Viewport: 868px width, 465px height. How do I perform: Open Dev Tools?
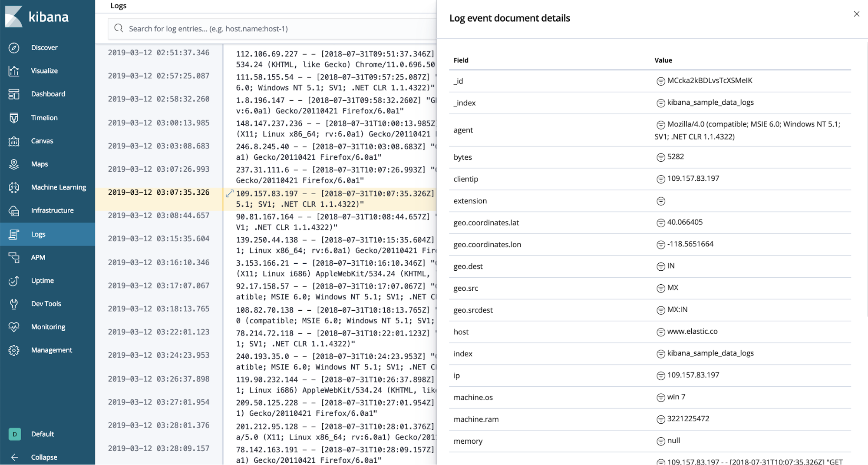click(x=46, y=303)
